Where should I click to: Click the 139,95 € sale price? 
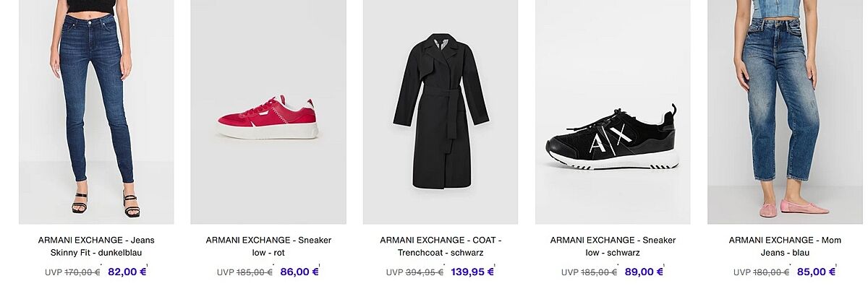tap(472, 272)
